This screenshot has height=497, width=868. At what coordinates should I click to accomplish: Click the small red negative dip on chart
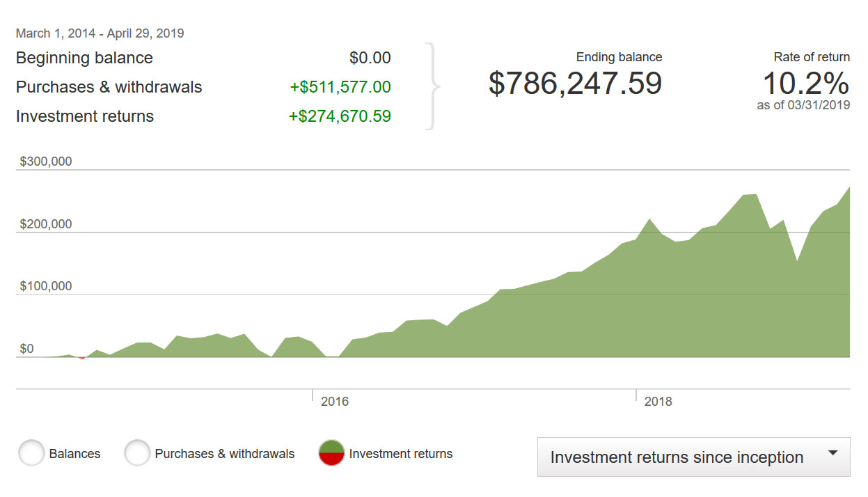pos(82,358)
